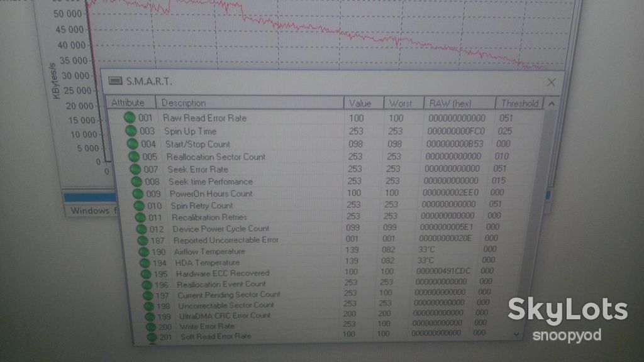
Task: Select the Reallocation Sector Count description
Action: [216, 156]
